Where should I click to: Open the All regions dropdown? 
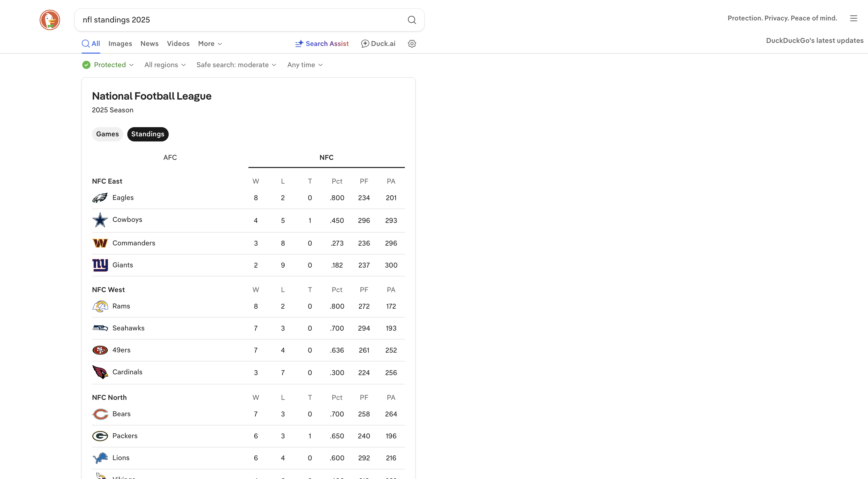tap(164, 65)
